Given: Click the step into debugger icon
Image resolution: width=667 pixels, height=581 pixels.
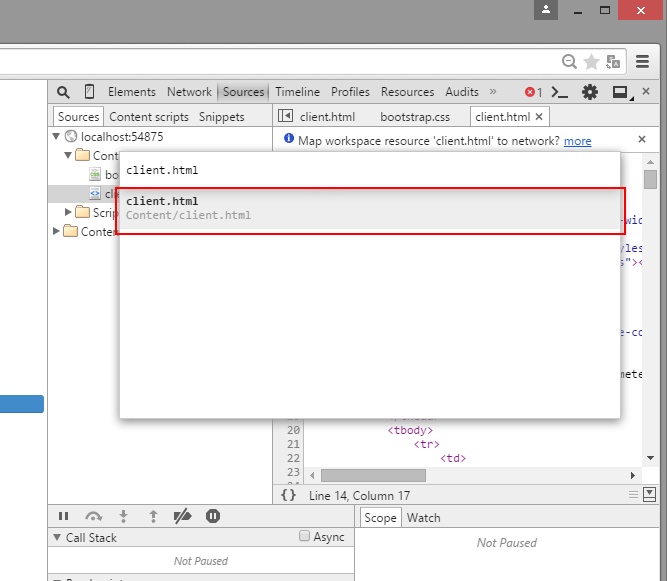Looking at the screenshot, I should [123, 516].
